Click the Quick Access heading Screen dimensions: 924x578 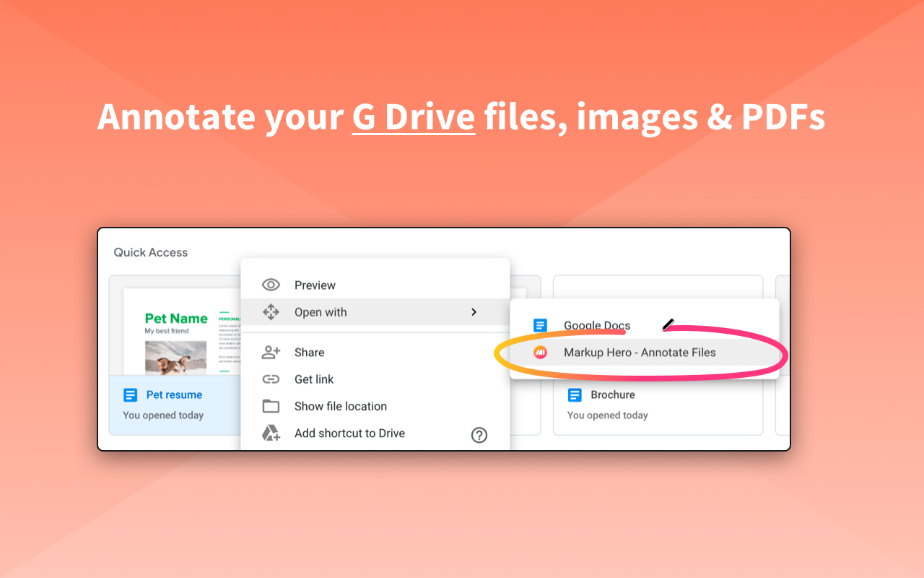click(150, 252)
